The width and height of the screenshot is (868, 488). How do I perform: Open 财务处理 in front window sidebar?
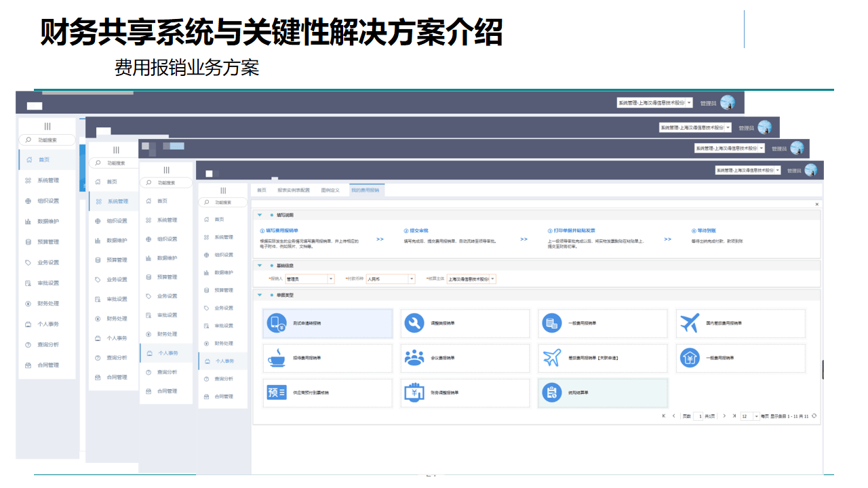click(223, 343)
